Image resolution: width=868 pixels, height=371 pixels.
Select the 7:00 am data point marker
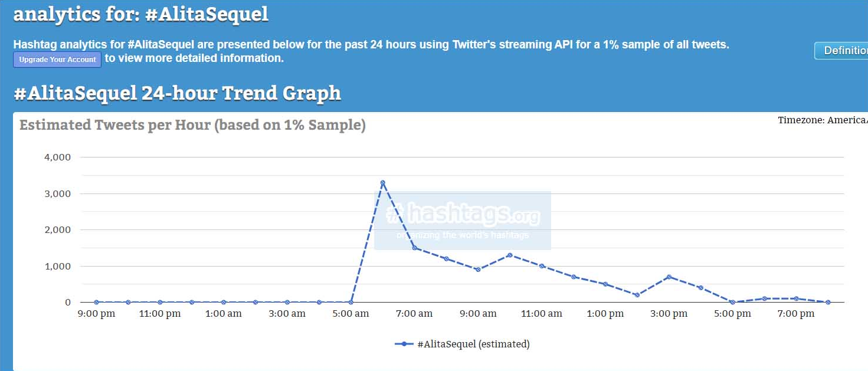414,248
